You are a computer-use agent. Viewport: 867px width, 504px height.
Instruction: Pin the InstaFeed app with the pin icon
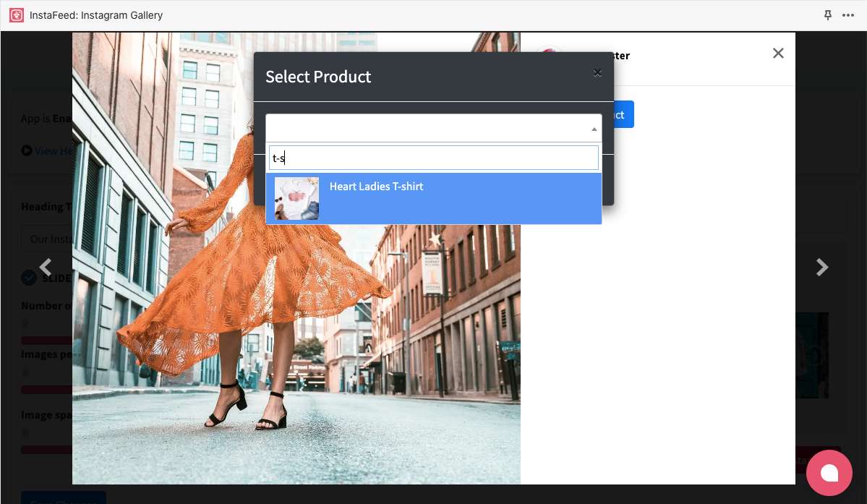coord(828,15)
